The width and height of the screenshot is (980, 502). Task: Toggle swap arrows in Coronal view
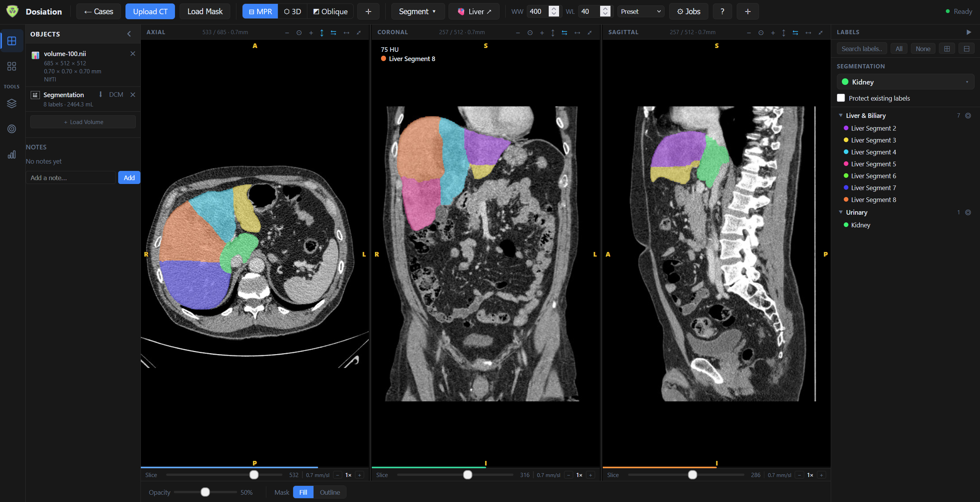[564, 33]
